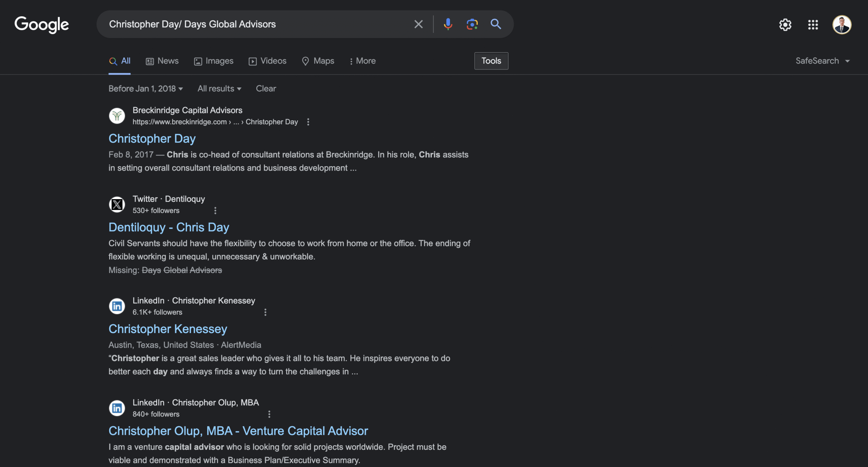Click the struck-through Days Global Advisors text
The width and height of the screenshot is (868, 467).
coord(182,270)
